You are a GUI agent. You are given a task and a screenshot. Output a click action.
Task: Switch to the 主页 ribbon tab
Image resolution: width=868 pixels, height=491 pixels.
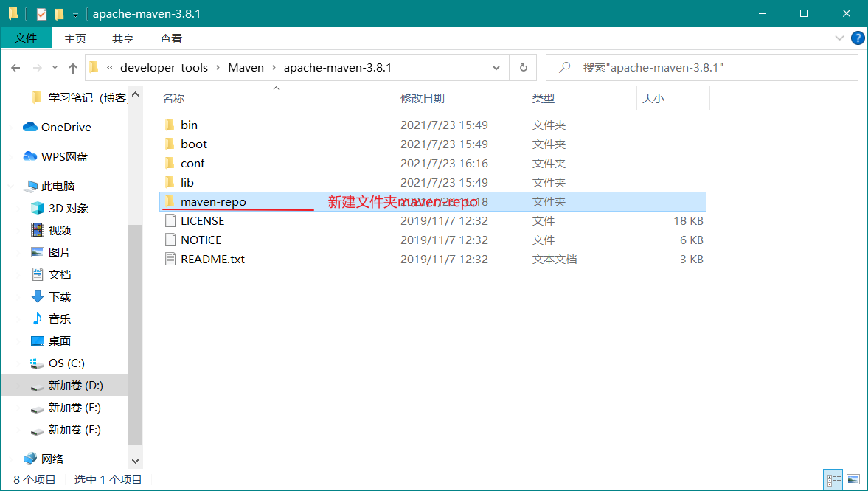(75, 38)
